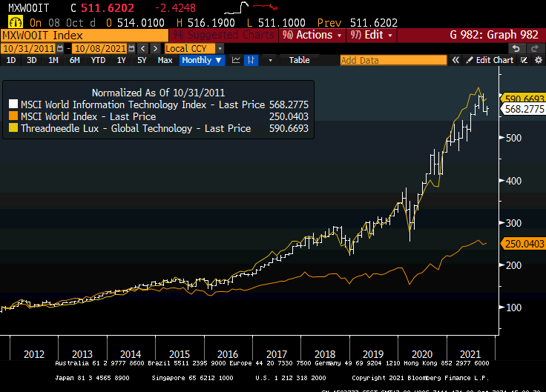Click the G 982: Graph 982 title
The width and height of the screenshot is (546, 392).
click(494, 35)
